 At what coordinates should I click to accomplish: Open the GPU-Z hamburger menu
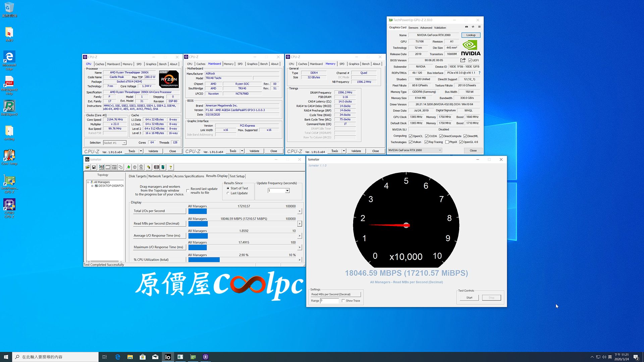pyautogui.click(x=479, y=27)
